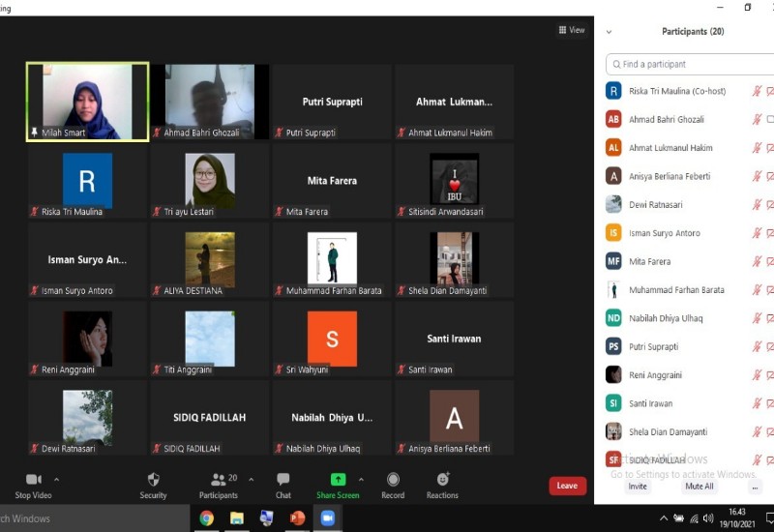The image size is (774, 532).
Task: Collapse Participants panel with chevron
Action: click(x=610, y=32)
